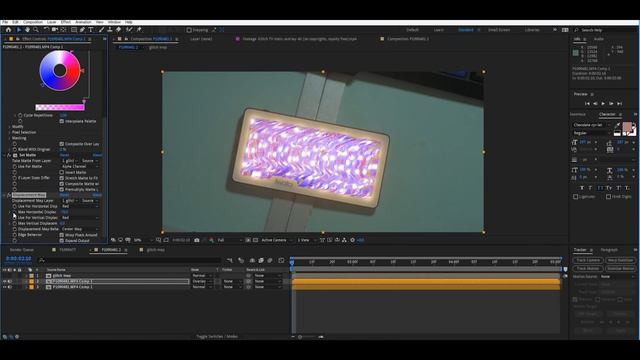The height and width of the screenshot is (360, 640).
Task: Click the Character fill color swatch
Action: [x=627, y=127]
